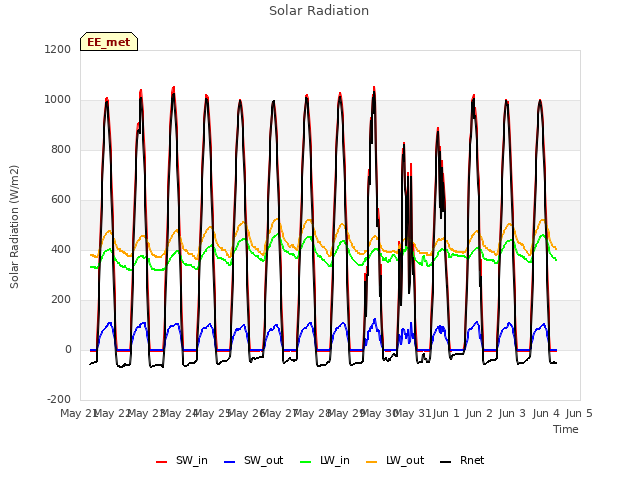Click the Jun 5 x-axis date label

coord(579,413)
